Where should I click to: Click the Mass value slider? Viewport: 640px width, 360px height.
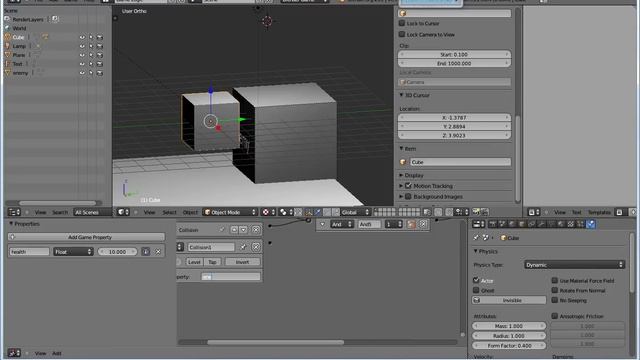(509, 326)
